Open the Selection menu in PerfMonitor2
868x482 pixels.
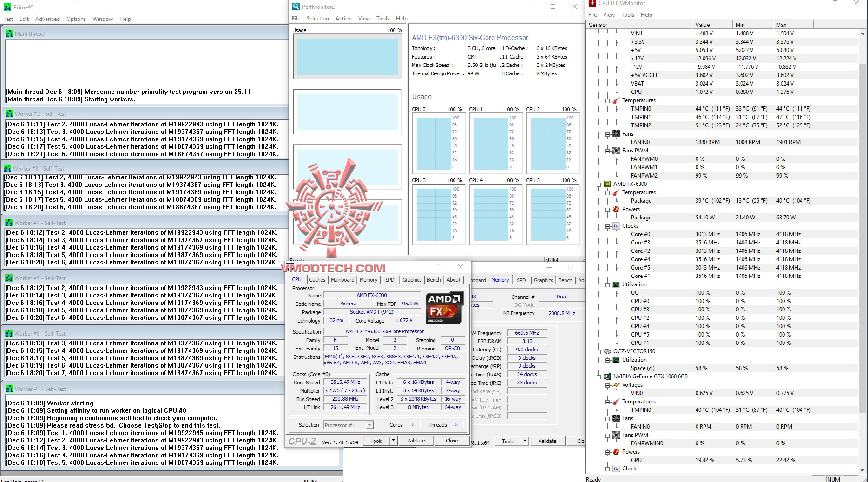pos(317,19)
